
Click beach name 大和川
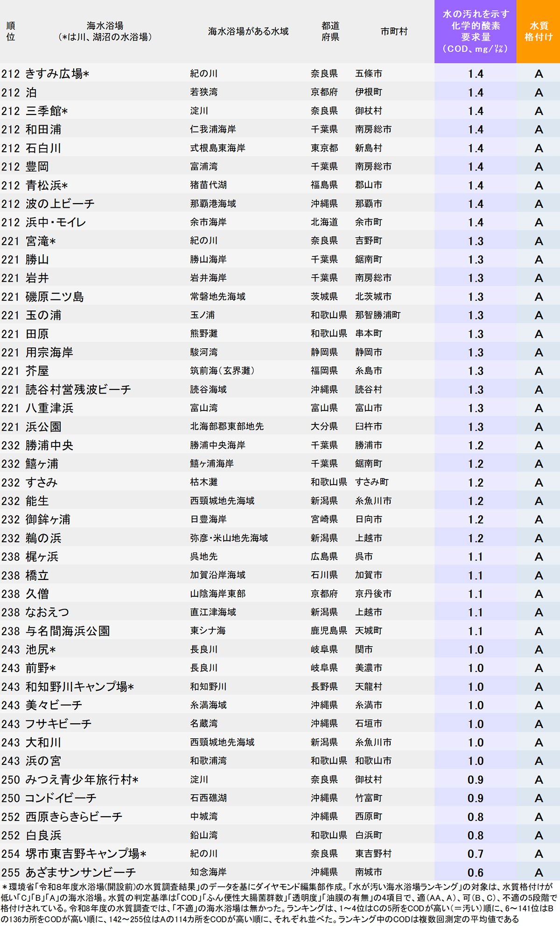point(43,742)
